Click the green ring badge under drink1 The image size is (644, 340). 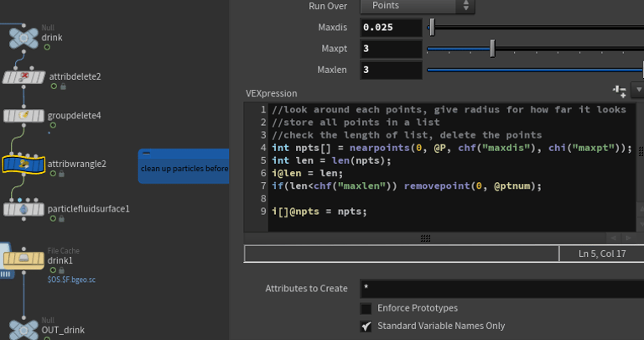53,270
